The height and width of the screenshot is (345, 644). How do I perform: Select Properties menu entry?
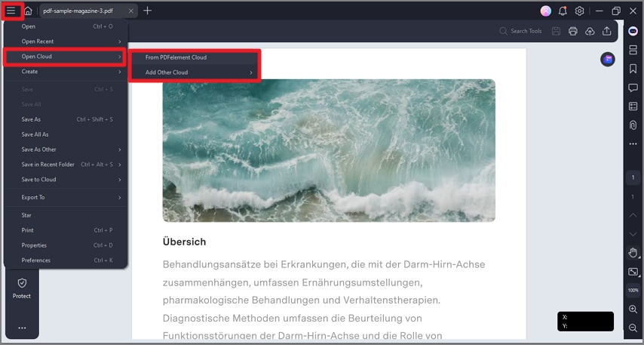click(66, 245)
